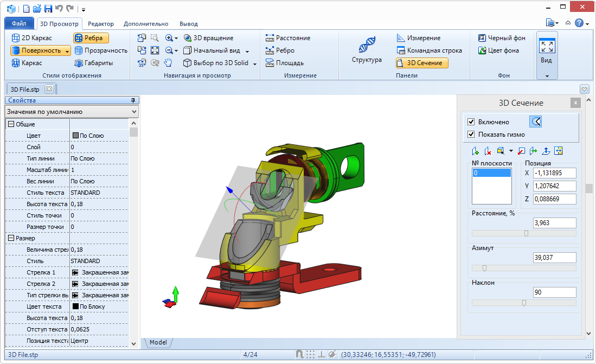Click the Черный фон button

click(502, 38)
